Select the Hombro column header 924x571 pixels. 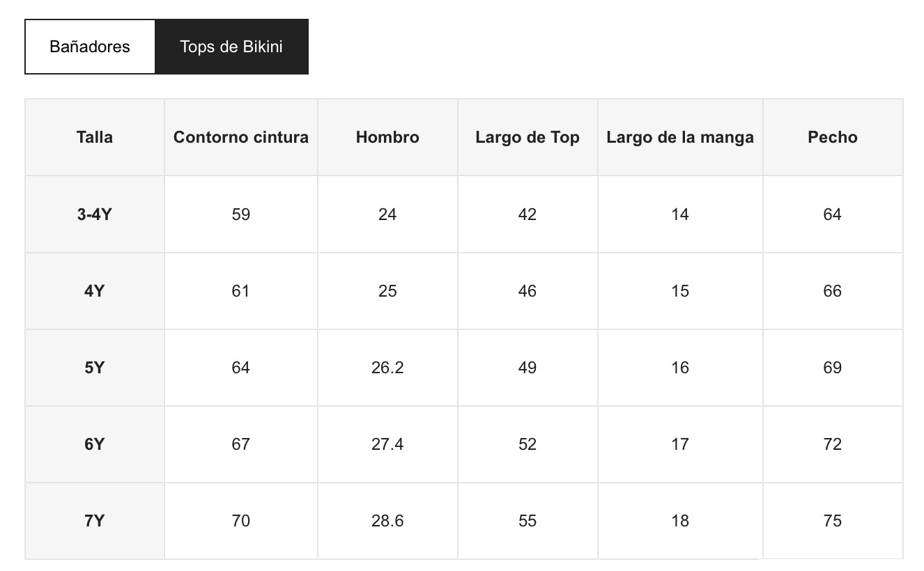pos(387,137)
